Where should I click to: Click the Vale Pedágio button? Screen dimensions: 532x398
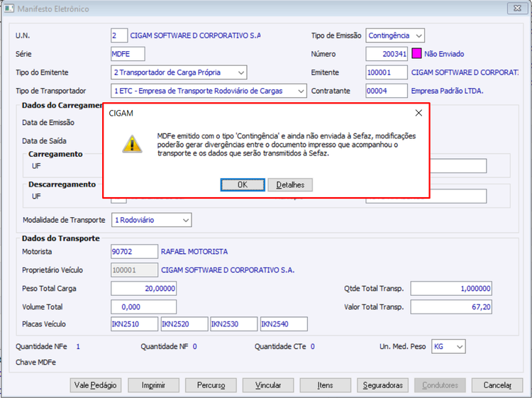[96, 385]
